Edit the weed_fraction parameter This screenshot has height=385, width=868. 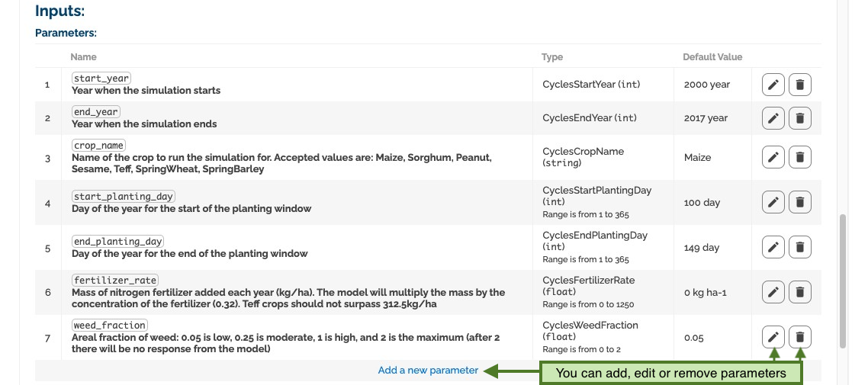773,337
